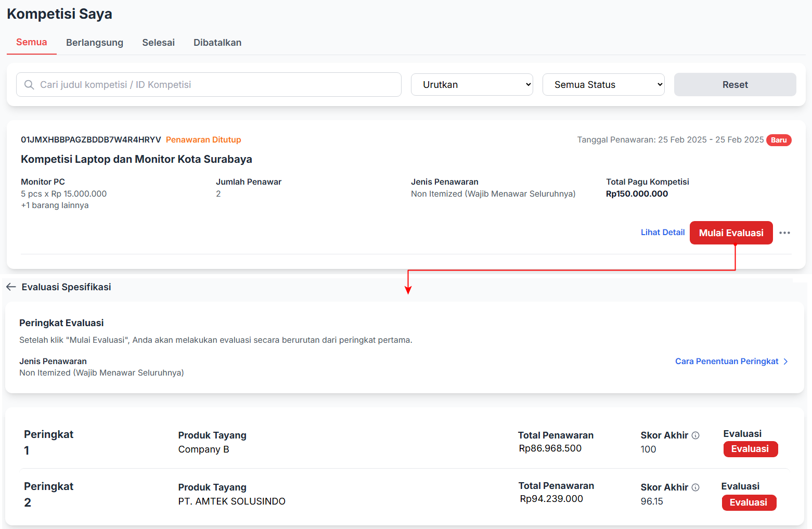Screen dimensions: 812x529
Task: Click Evaluasi button for PT. AMTEK SOLUSINDO
Action: pos(749,502)
